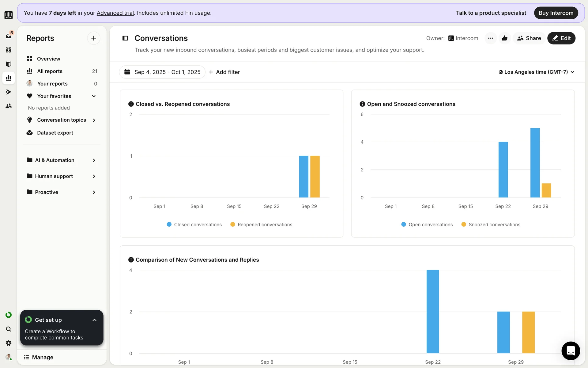
Task: Open Los Angeles time zone dropdown
Action: point(537,72)
